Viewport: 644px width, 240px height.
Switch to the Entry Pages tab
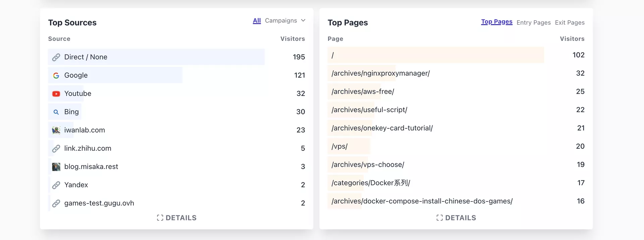tap(533, 22)
